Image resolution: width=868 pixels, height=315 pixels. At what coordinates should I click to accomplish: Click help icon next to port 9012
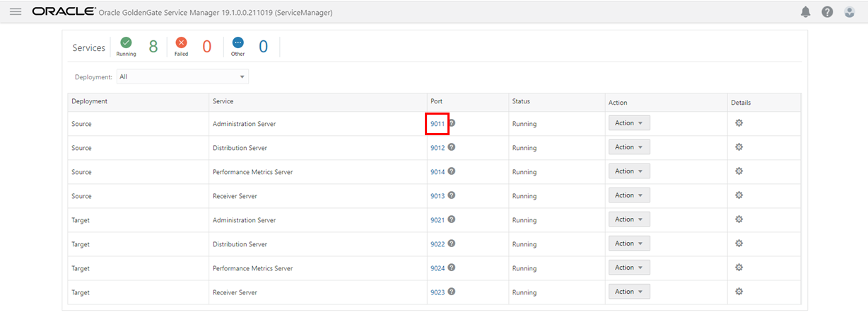click(452, 147)
